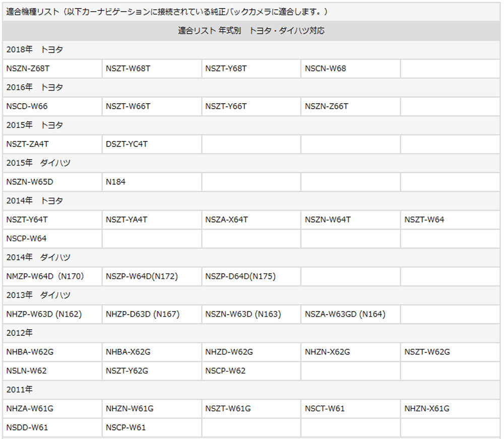Viewport: 504px width, 439px height.
Task: Select NHZP-D63D (N167) cell
Action: click(x=152, y=314)
